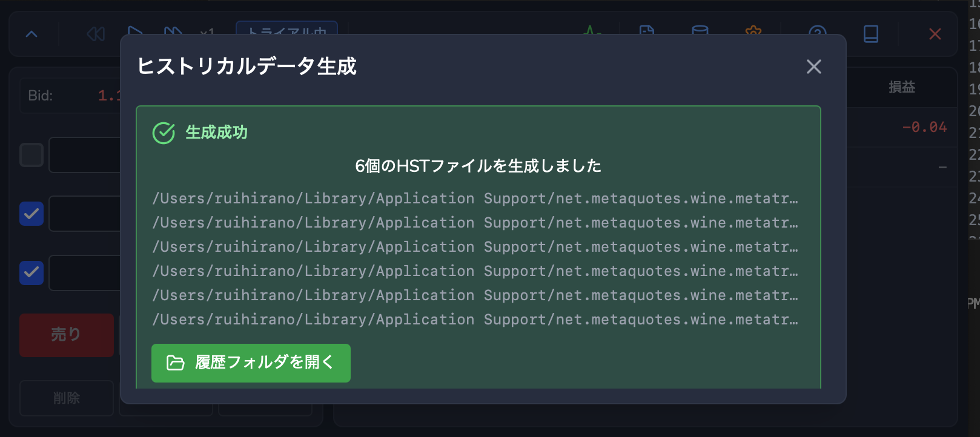Tick the unchecked checkbox below the Bid label
980x437 pixels.
click(31, 155)
